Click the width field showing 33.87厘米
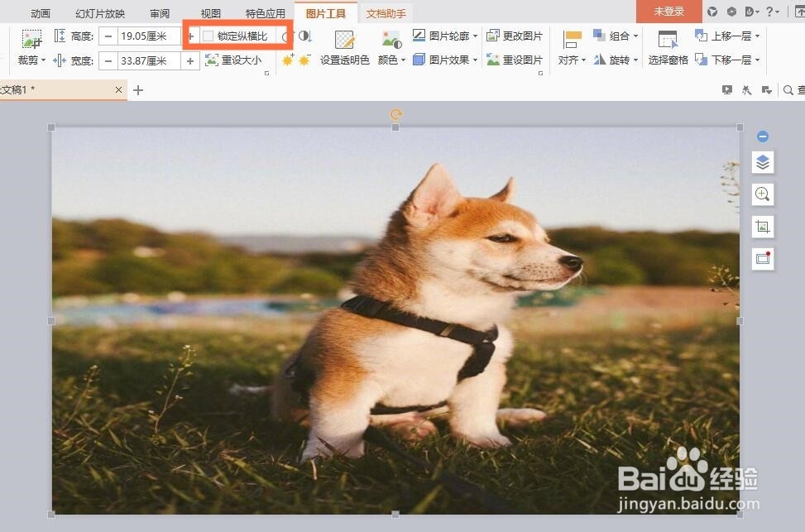The width and height of the screenshot is (805, 532). tap(149, 60)
